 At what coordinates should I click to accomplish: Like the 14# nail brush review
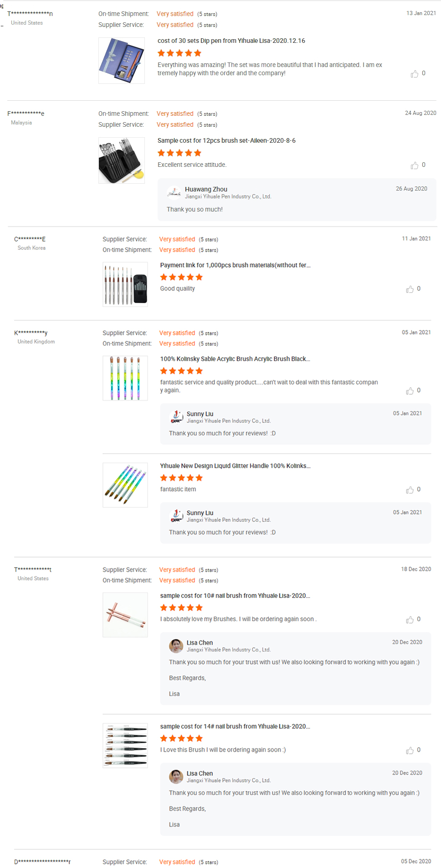pos(410,751)
